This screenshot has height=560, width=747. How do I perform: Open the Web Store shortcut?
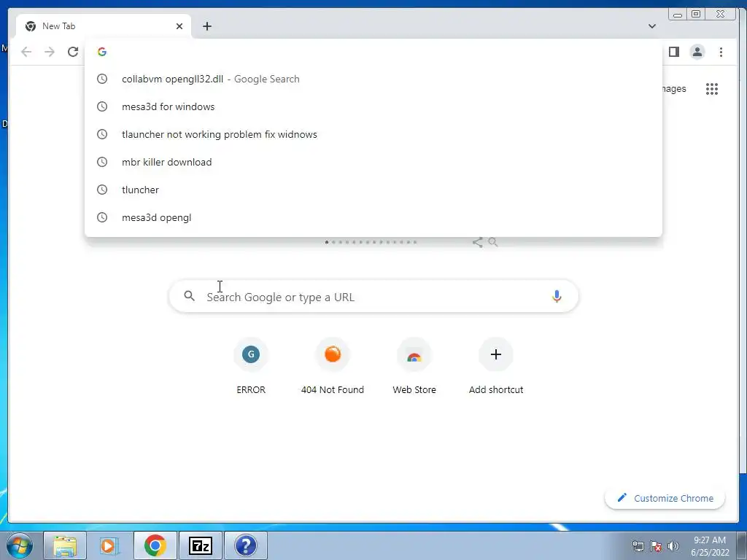coord(414,366)
